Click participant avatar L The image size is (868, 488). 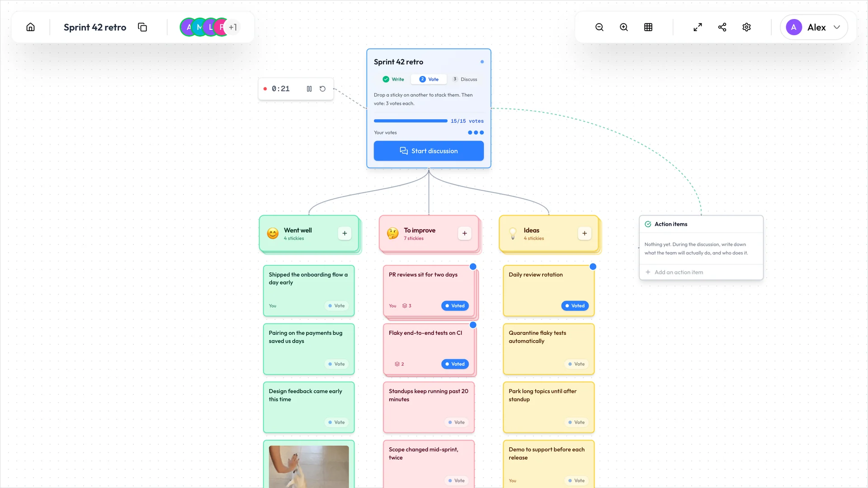tap(211, 27)
